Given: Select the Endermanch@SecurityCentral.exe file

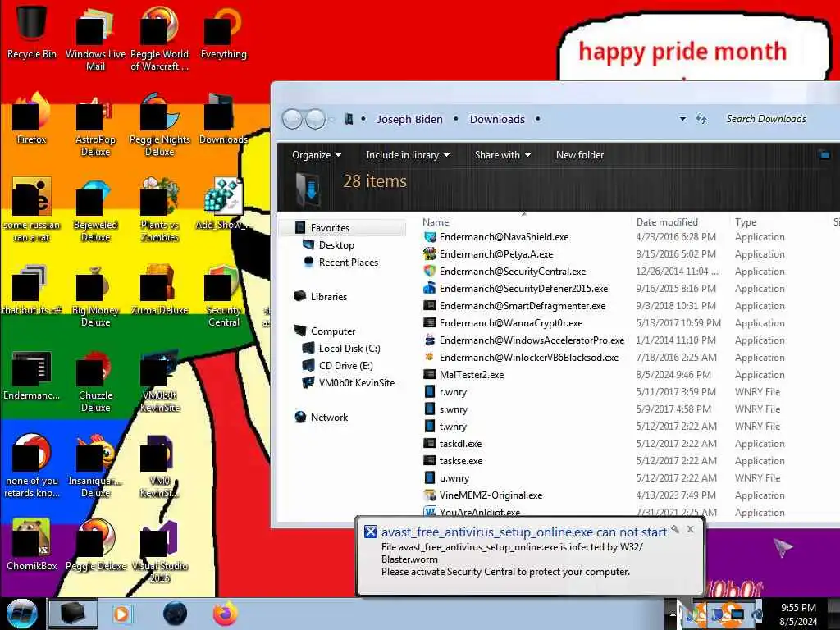Looking at the screenshot, I should 512,271.
